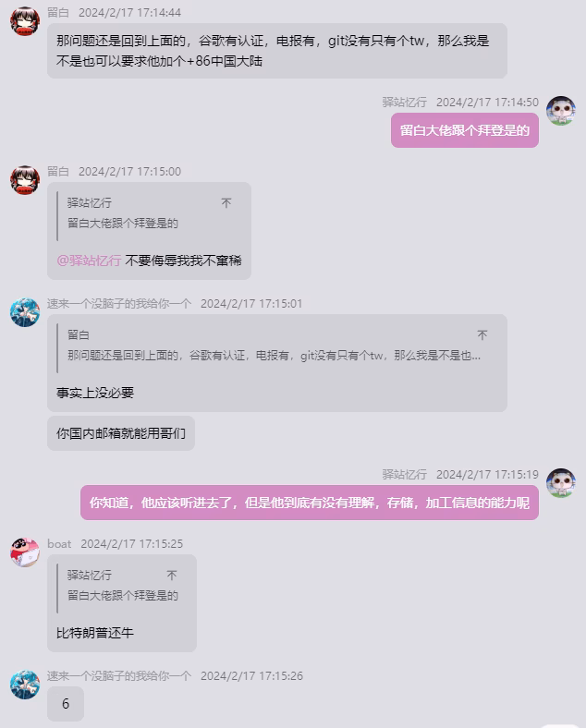
Task: Click the jump arrow in boat's quoted reply
Action: [x=172, y=576]
